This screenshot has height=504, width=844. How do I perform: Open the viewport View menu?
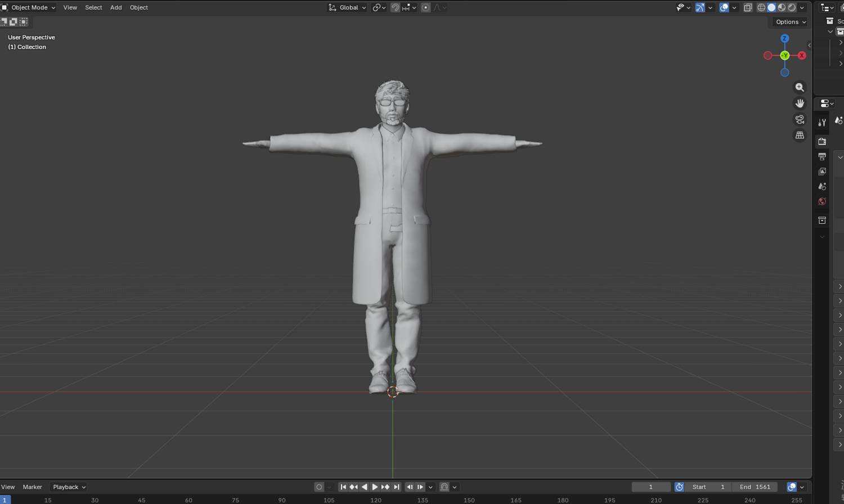tap(70, 7)
